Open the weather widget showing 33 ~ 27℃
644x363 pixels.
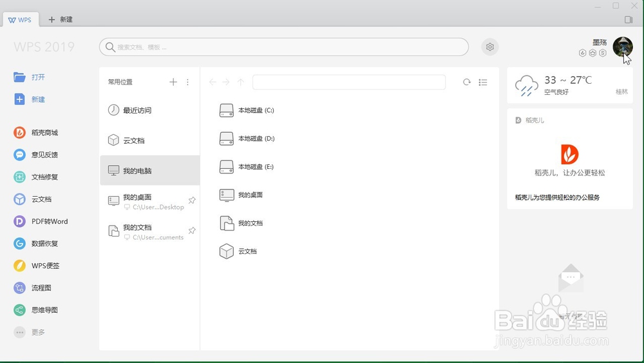[570, 86]
